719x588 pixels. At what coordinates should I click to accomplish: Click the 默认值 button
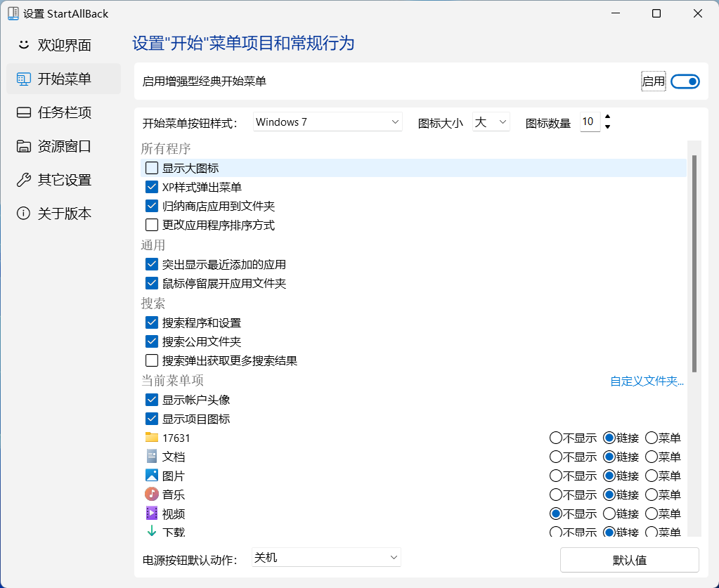(x=629, y=560)
